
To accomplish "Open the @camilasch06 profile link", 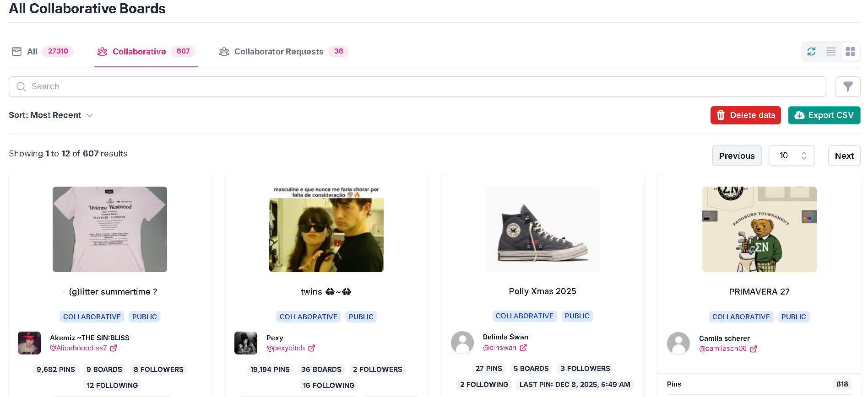I will 728,349.
